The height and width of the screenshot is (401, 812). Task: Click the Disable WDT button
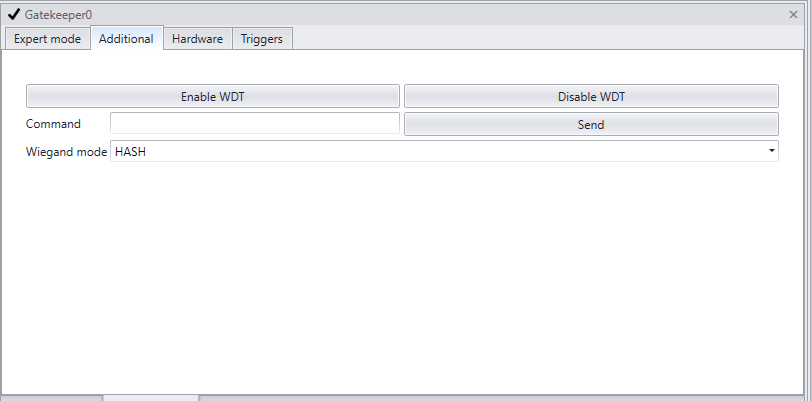[x=591, y=96]
